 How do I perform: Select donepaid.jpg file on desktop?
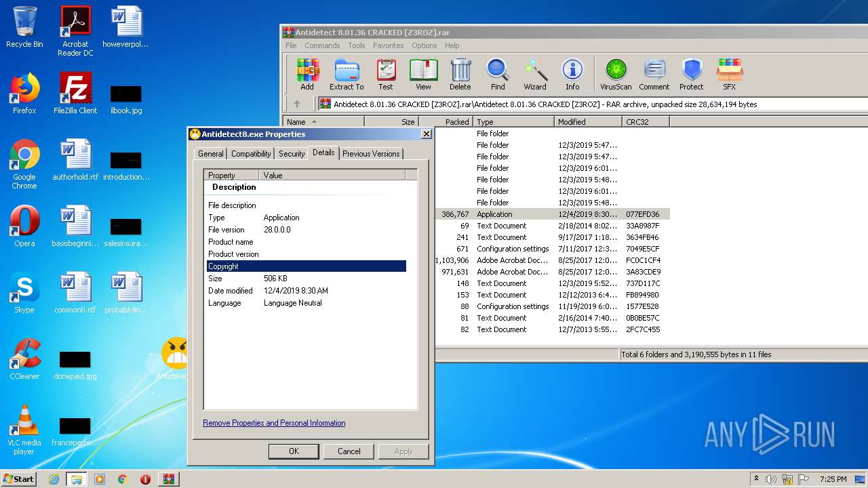tap(75, 365)
